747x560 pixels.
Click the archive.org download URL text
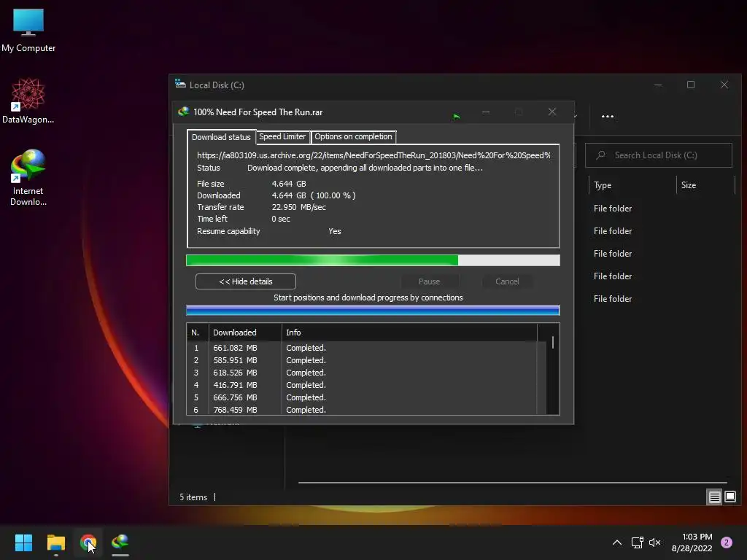coord(373,155)
